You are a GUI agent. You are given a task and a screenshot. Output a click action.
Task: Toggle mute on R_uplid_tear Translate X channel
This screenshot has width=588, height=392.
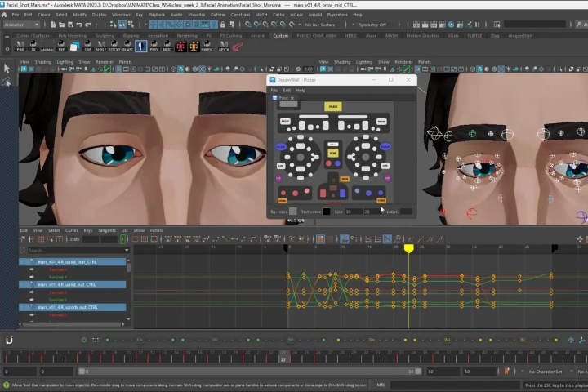pyautogui.click(x=32, y=269)
